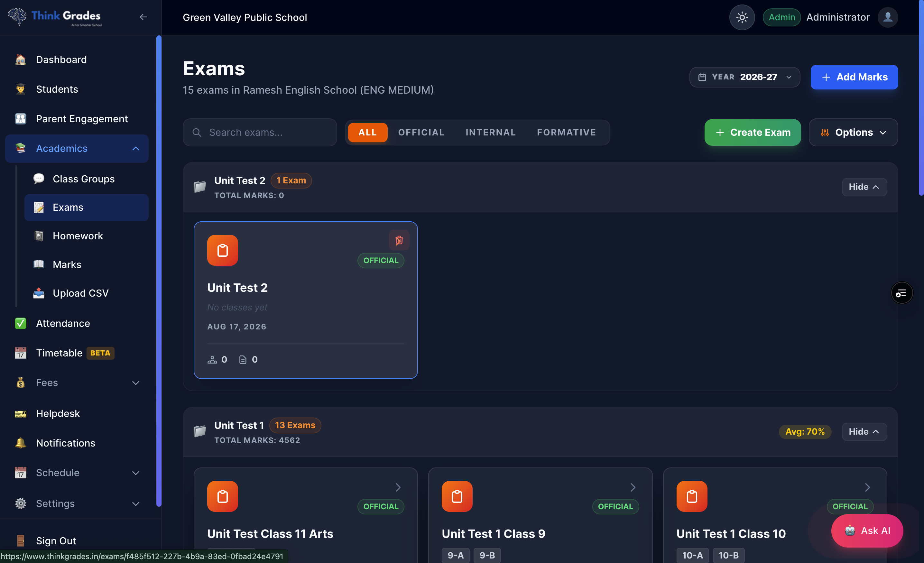Expand the Settings menu section
The width and height of the screenshot is (924, 563).
tap(136, 504)
